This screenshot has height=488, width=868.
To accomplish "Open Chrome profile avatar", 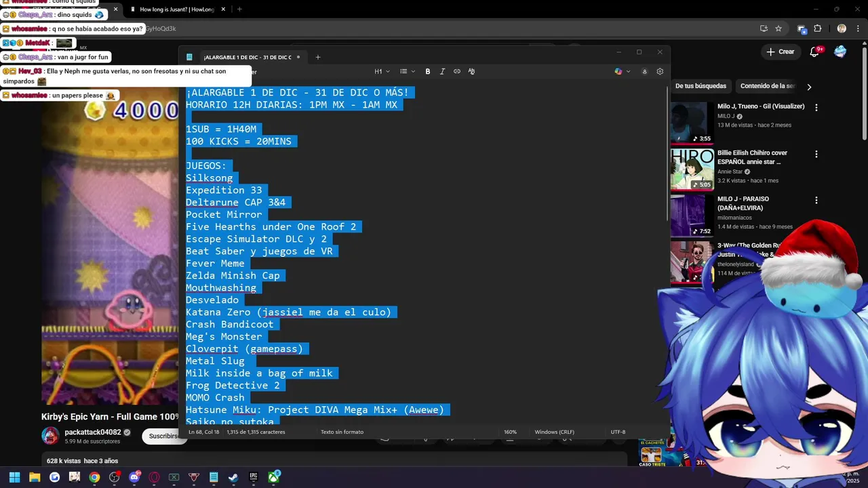I will point(842,28).
